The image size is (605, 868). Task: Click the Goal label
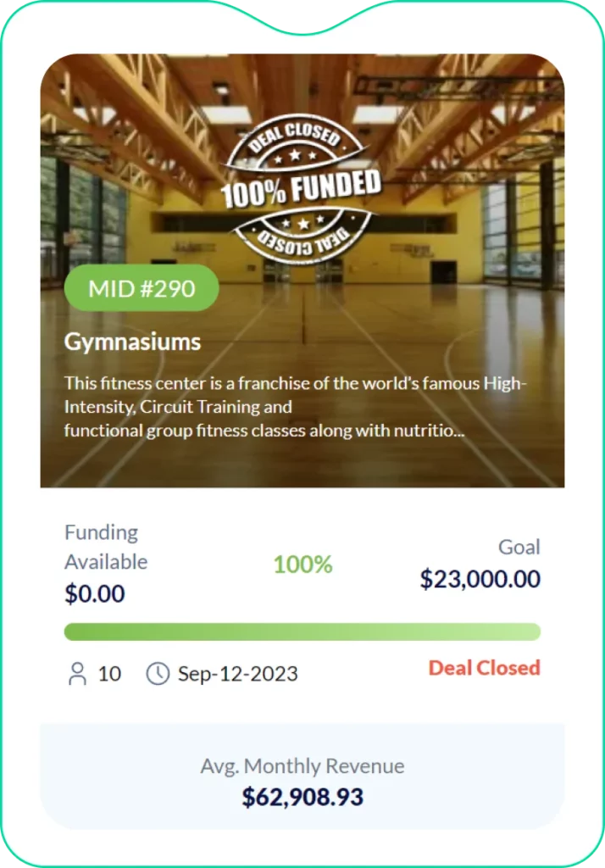click(x=519, y=547)
